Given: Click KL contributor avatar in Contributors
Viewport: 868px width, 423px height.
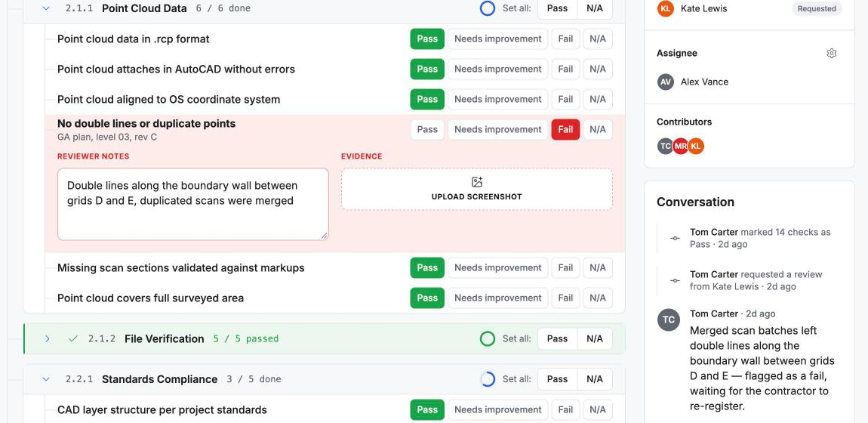Looking at the screenshot, I should tap(696, 147).
